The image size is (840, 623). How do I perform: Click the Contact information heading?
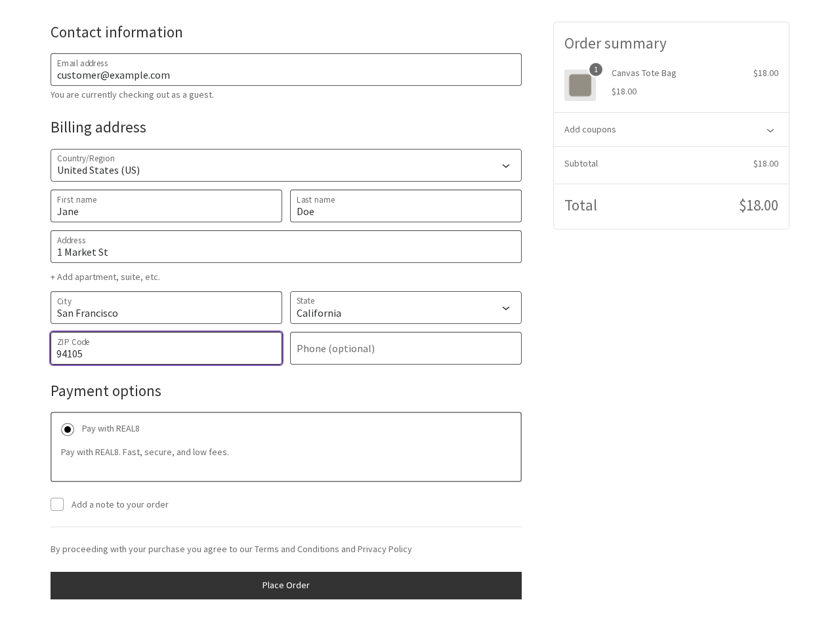[117, 32]
